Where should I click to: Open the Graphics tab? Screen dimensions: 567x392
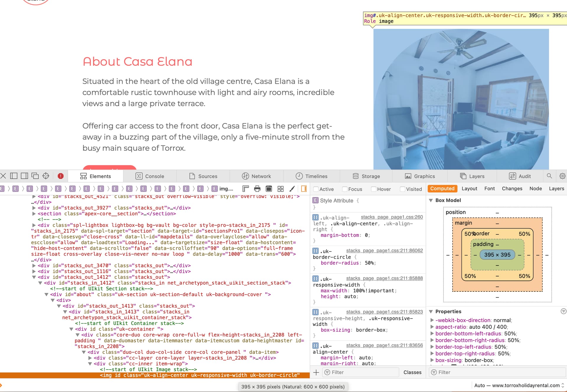tap(420, 176)
